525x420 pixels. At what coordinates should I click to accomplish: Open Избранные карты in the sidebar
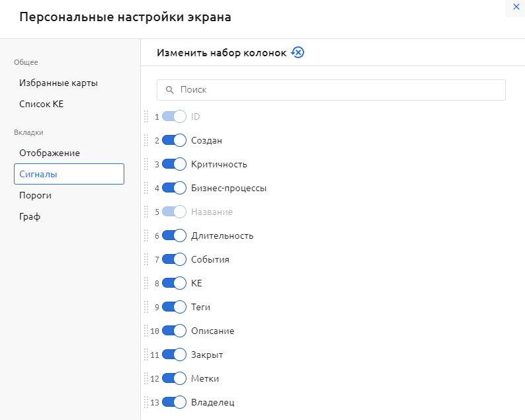(59, 83)
